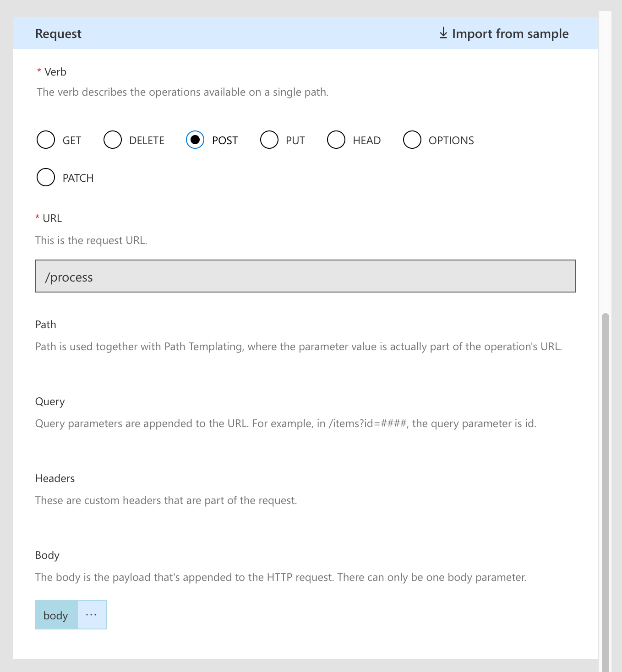Click the download icon beside Import from sample
The image size is (622, 672).
(x=443, y=33)
